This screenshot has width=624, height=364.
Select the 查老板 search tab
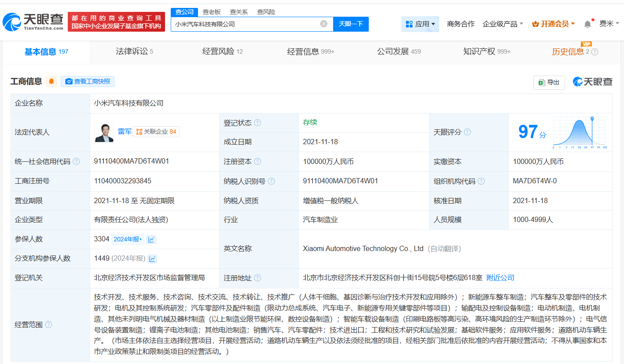click(212, 12)
